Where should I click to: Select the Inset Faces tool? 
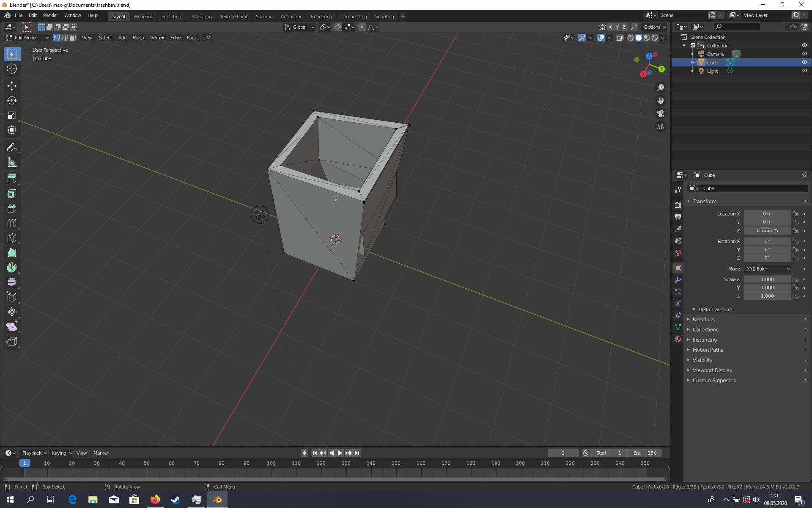12,193
